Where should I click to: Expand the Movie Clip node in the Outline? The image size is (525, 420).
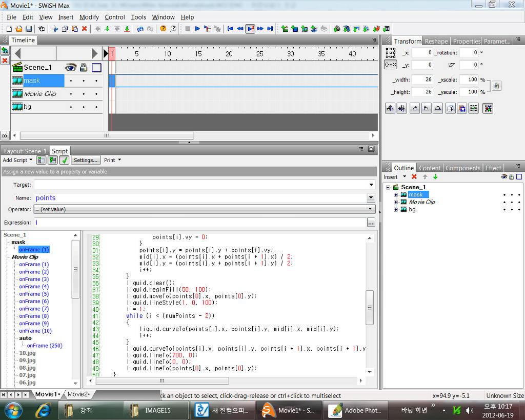(x=396, y=202)
